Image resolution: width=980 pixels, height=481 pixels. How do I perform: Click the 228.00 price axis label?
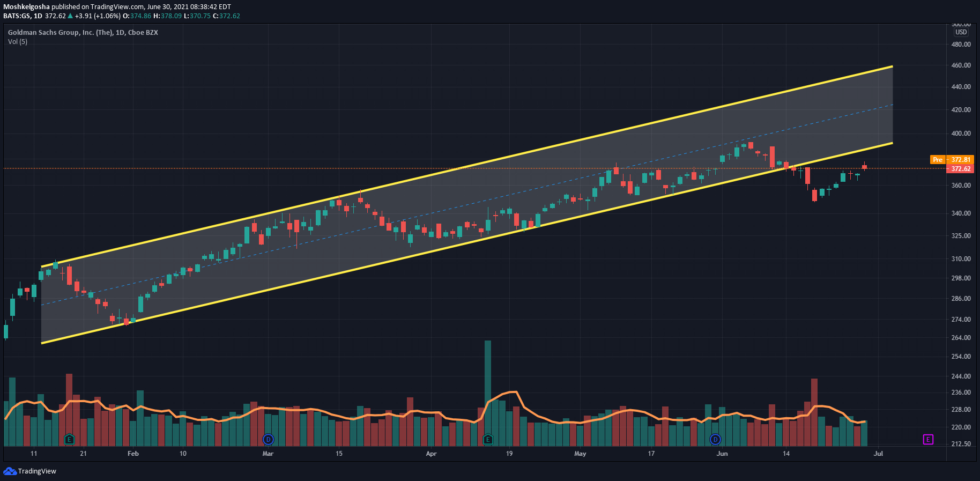coord(961,410)
